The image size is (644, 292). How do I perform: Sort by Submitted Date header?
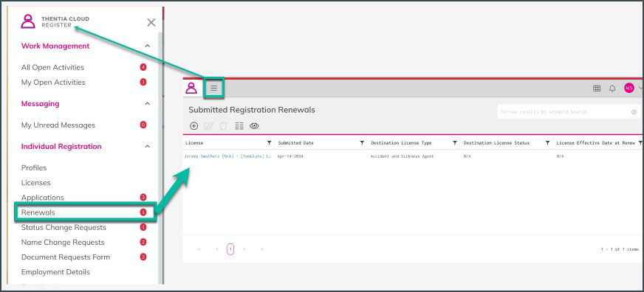[x=295, y=143]
